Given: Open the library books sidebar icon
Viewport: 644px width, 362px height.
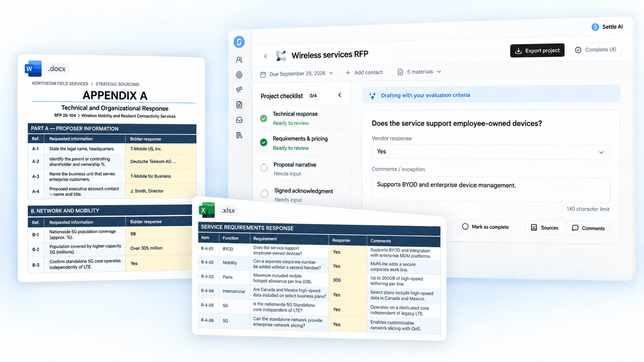Looking at the screenshot, I should tap(239, 135).
